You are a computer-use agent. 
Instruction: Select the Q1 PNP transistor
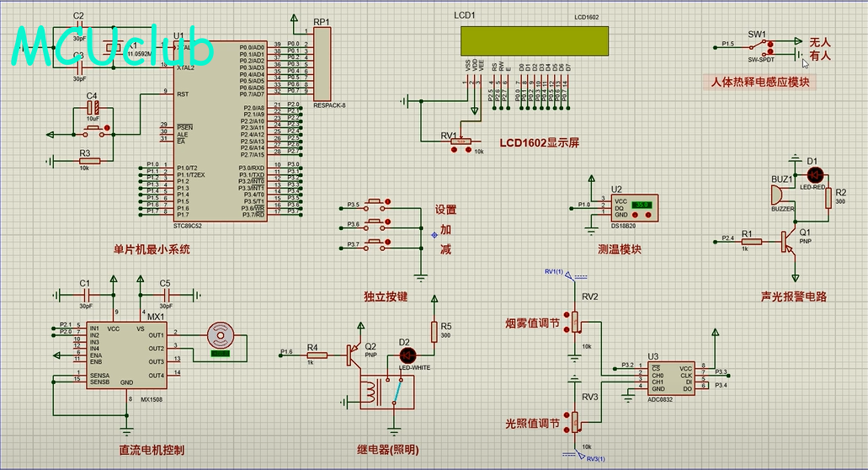789,242
